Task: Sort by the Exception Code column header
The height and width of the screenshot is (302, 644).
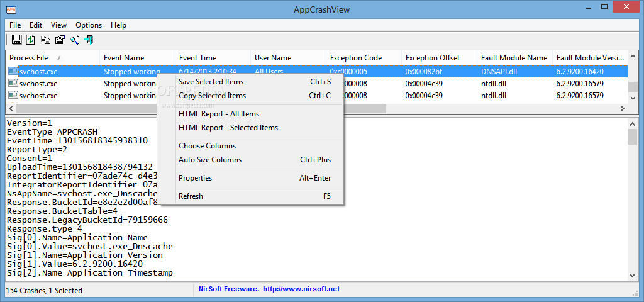Action: pyautogui.click(x=364, y=58)
